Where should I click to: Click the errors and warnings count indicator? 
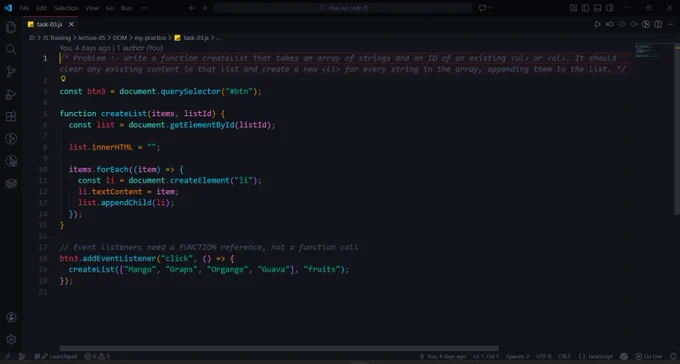pos(97,356)
